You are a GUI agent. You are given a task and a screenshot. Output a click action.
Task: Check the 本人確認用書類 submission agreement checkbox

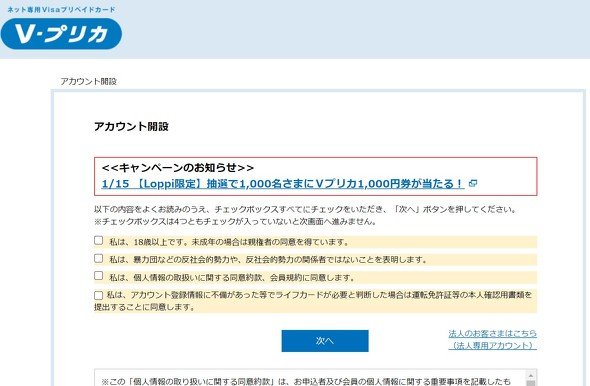[99, 295]
